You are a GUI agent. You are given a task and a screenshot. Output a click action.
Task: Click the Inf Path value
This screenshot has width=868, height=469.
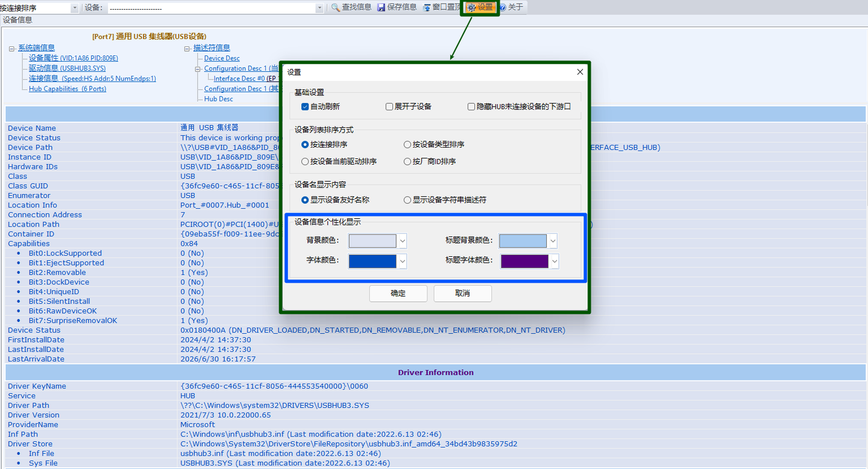point(311,435)
